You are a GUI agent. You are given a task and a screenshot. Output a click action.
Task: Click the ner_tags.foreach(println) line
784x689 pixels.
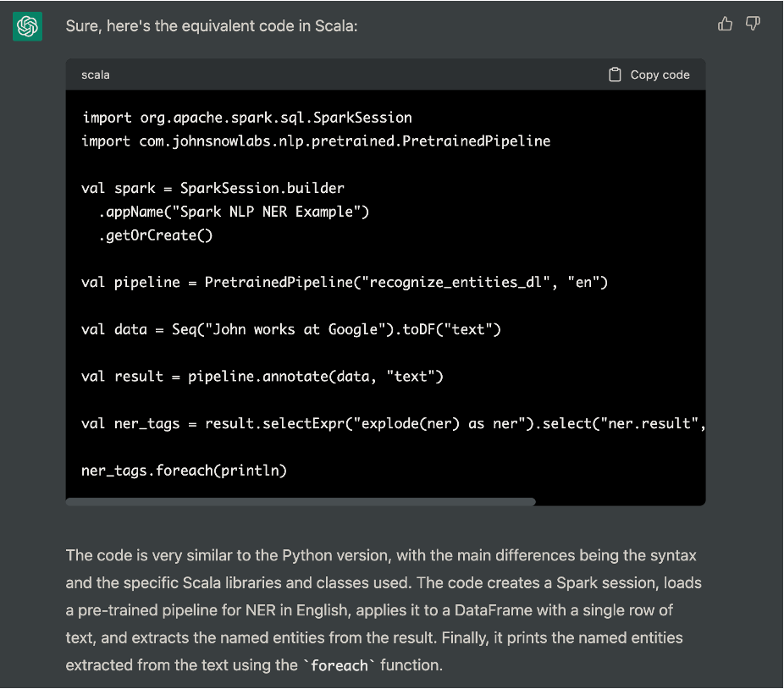click(184, 471)
